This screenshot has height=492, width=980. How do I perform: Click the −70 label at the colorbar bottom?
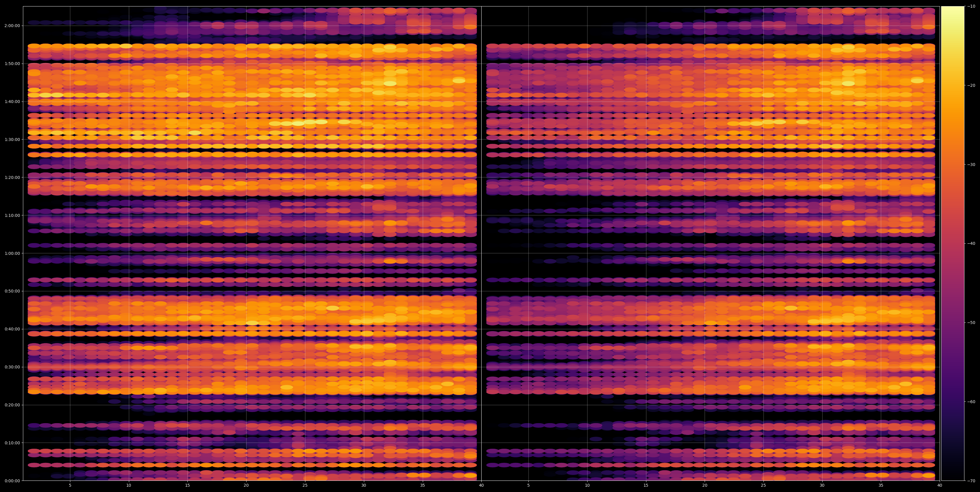tap(971, 481)
